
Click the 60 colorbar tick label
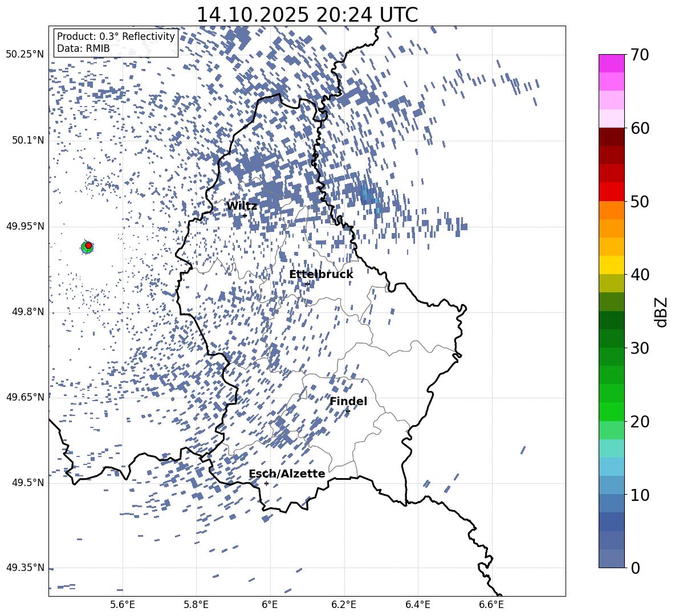(x=640, y=128)
